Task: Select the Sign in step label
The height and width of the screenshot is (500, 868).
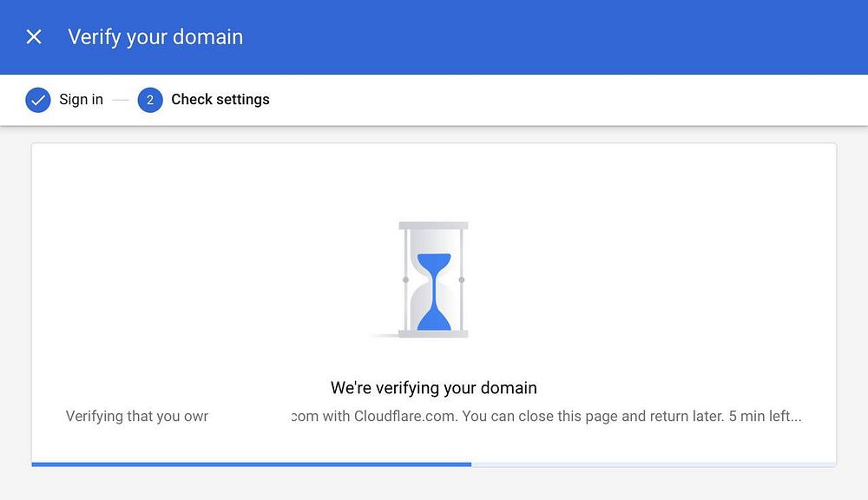Action: pyautogui.click(x=81, y=100)
